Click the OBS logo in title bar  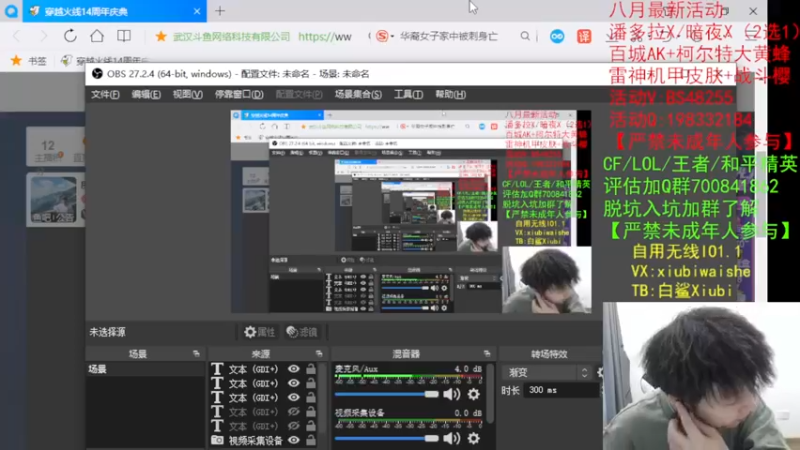97,74
